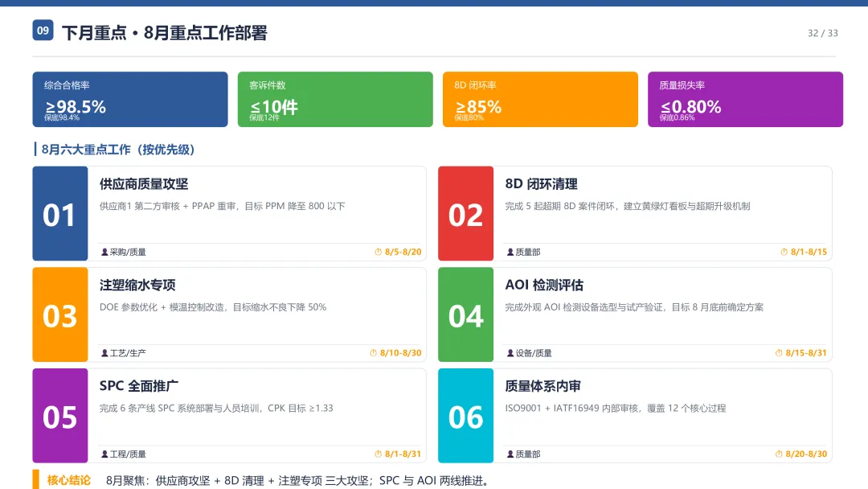This screenshot has height=489, width=868.
Task: Click the clock icon beside 8/1-8/31
Action: point(378,454)
